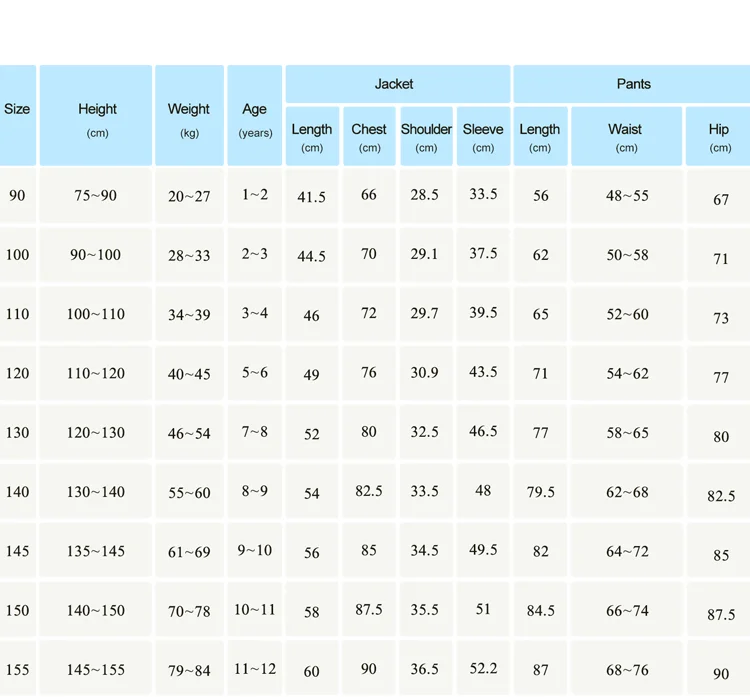Click the size 145 row label
Screen dimensions: 750x697
point(17,551)
